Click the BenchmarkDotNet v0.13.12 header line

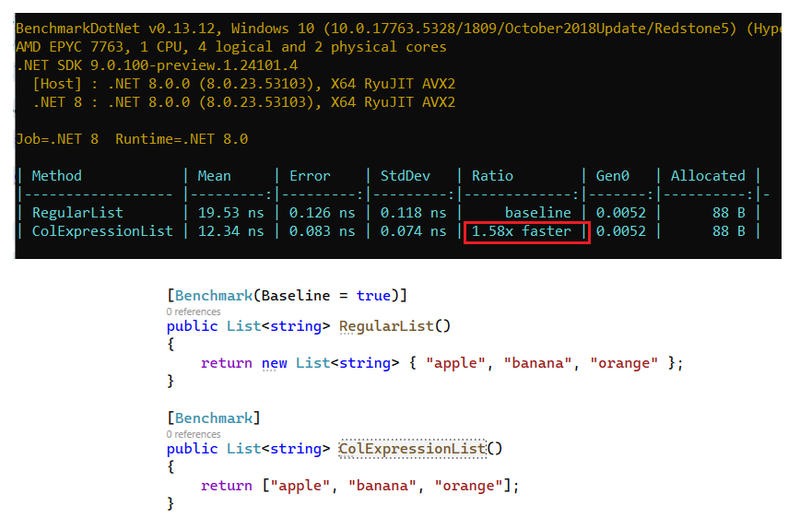point(398,29)
